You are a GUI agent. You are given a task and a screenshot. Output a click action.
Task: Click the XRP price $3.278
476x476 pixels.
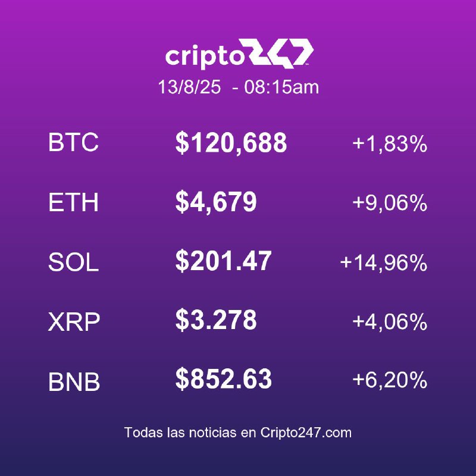tap(216, 320)
